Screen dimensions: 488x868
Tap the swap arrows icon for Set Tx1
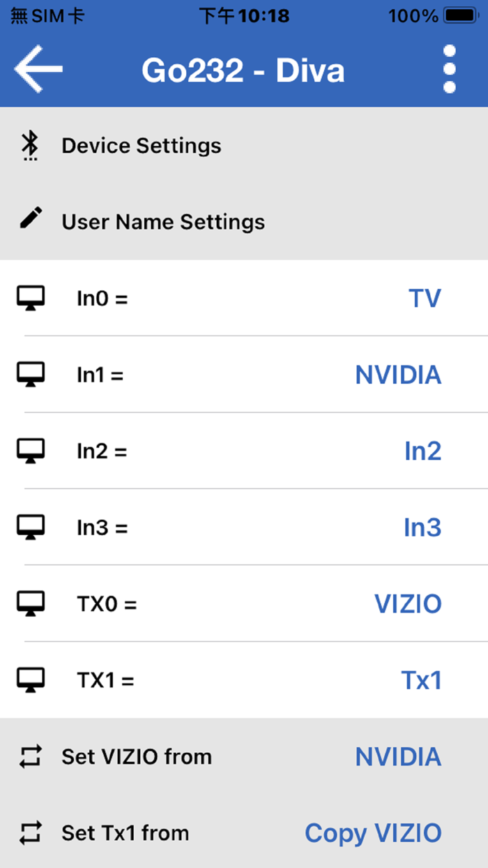coord(31,833)
